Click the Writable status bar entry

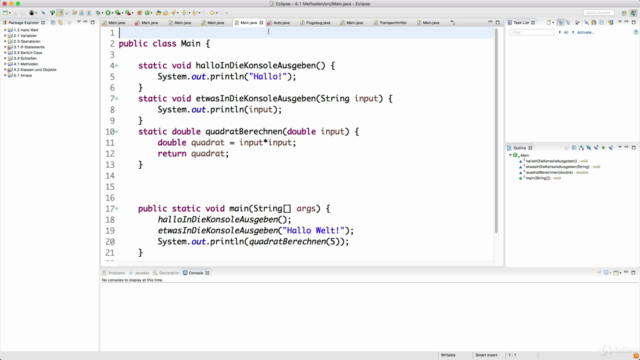click(x=448, y=355)
